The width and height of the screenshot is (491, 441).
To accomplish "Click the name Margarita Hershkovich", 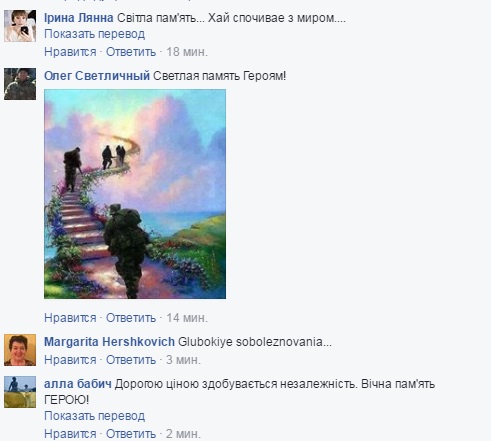I will click(x=109, y=342).
